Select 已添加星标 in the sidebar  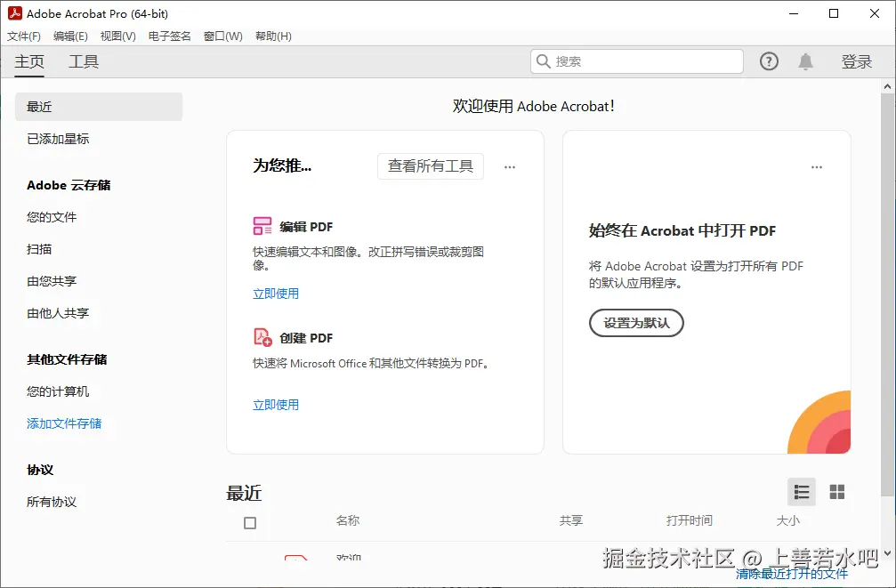point(58,139)
